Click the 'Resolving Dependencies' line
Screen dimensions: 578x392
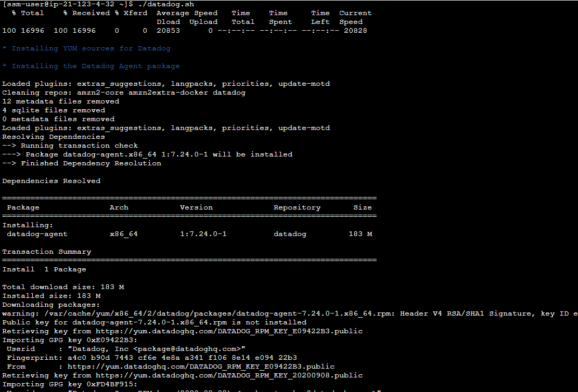click(x=54, y=137)
